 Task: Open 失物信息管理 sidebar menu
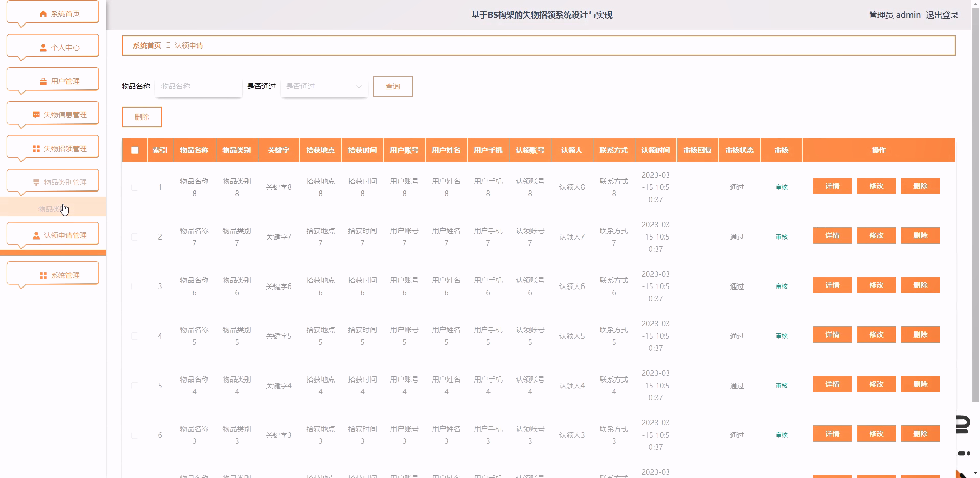53,113
